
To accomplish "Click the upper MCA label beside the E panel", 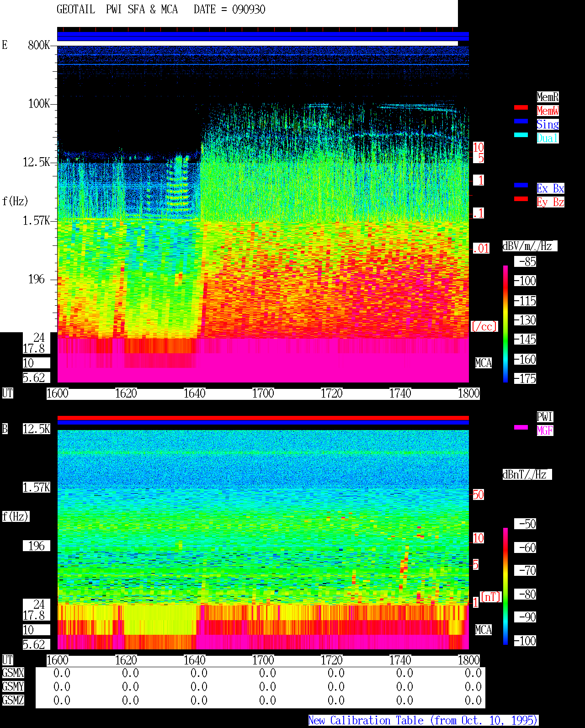I will point(484,363).
